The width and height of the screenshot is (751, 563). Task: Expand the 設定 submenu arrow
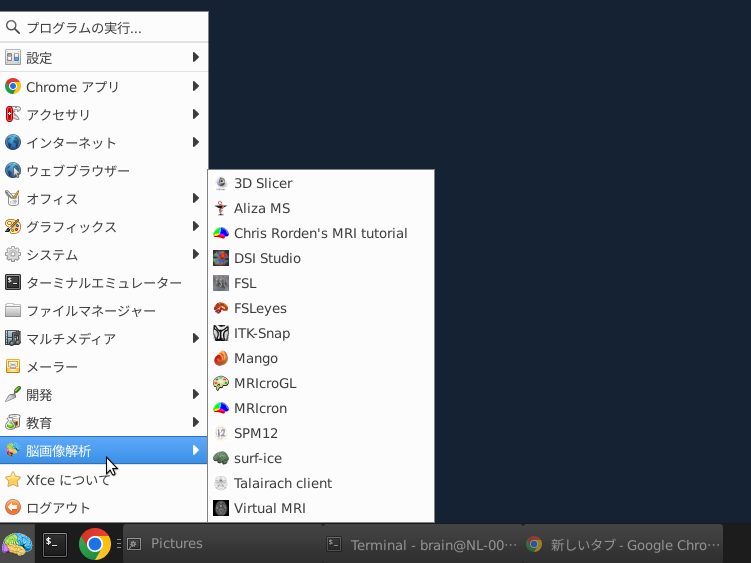(195, 57)
